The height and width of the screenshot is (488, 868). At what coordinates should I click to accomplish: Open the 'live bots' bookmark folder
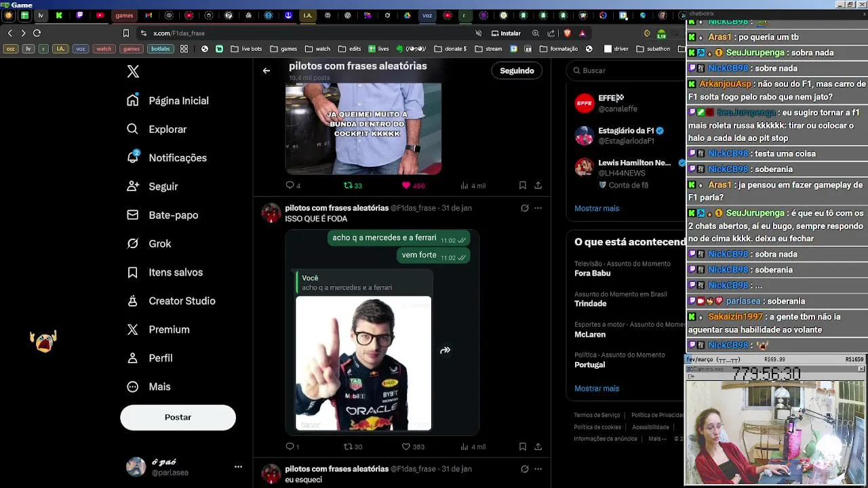246,49
